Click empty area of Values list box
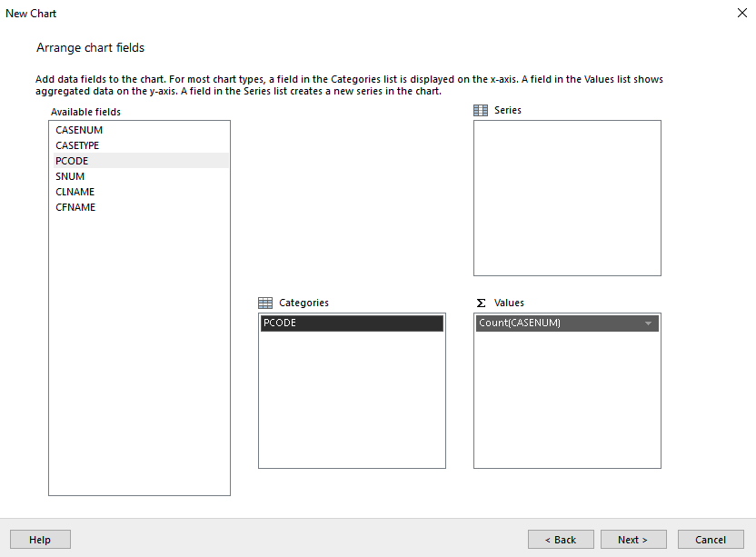Image resolution: width=756 pixels, height=557 pixels. [x=567, y=400]
